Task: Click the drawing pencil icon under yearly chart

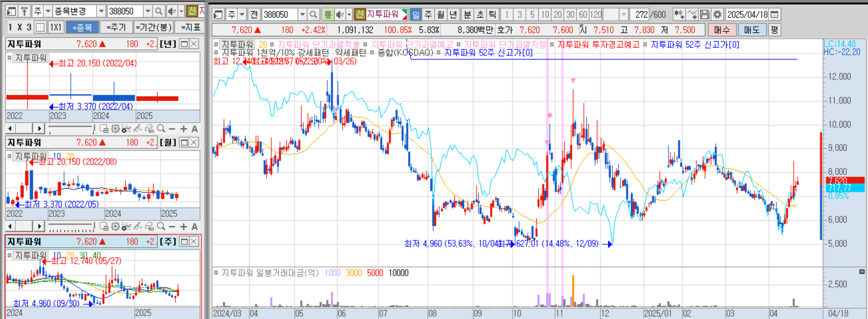Action: 138,129
